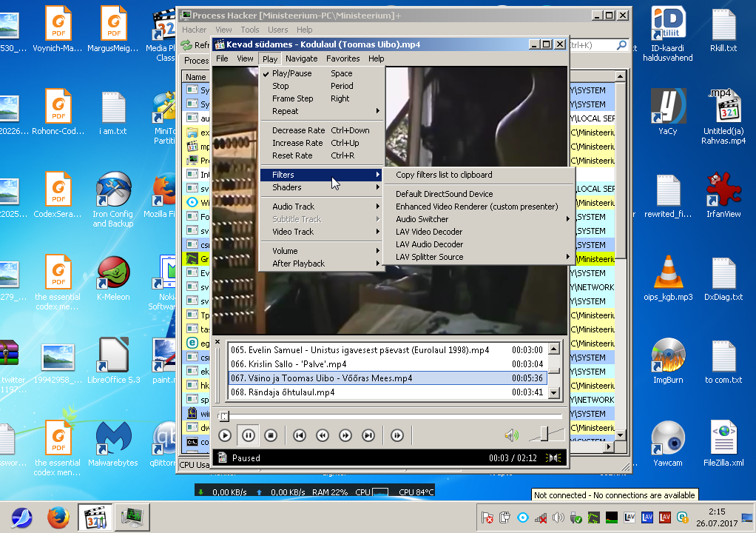Viewport: 756px width, 533px height.
Task: Select LAV Video Decoder filter entry
Action: (x=429, y=232)
